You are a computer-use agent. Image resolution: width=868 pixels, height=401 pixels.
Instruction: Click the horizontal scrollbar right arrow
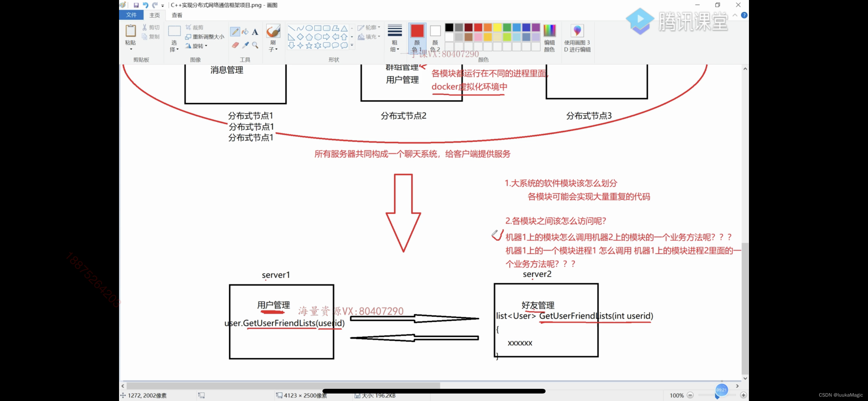click(737, 386)
